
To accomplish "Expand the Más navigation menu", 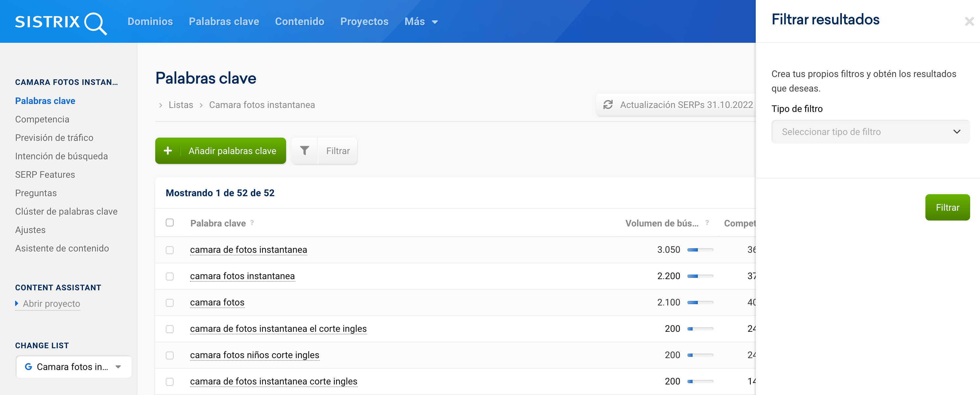I will tap(421, 22).
